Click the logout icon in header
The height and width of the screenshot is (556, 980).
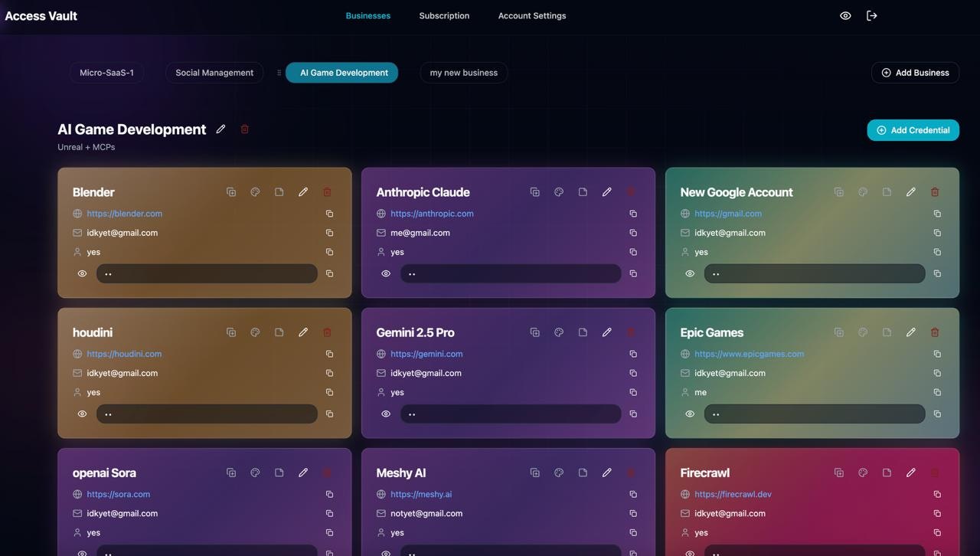point(871,15)
